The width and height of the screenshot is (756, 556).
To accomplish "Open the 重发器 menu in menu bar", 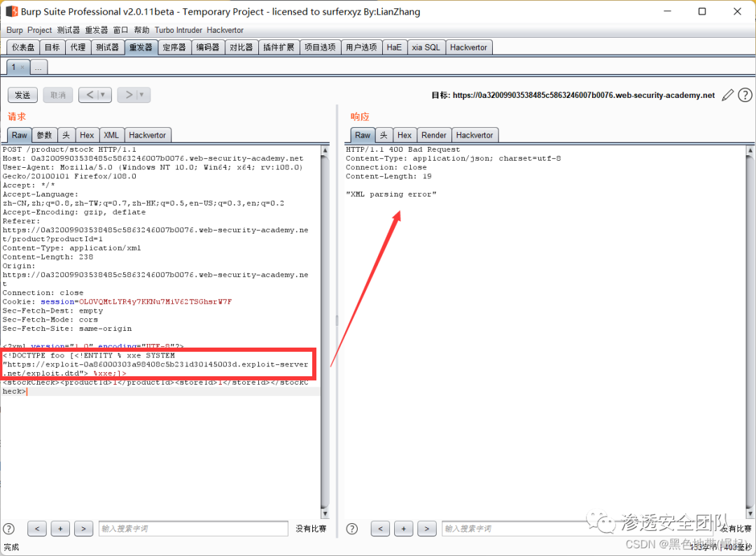I will click(x=97, y=30).
